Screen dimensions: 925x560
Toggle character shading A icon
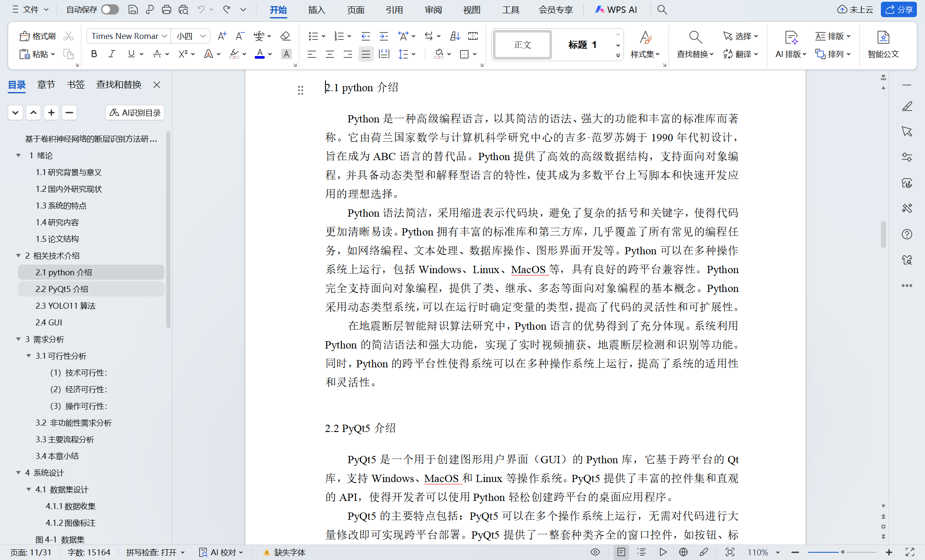(x=286, y=54)
